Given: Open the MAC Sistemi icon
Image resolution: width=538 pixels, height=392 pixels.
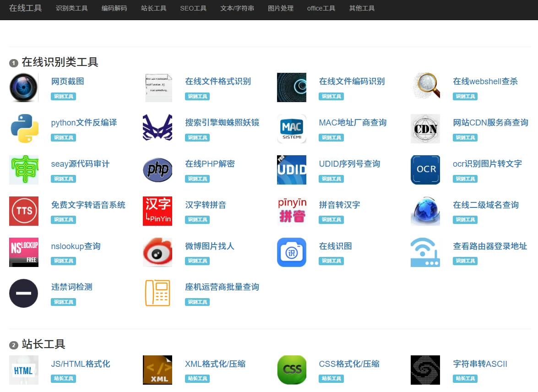Looking at the screenshot, I should pos(292,129).
